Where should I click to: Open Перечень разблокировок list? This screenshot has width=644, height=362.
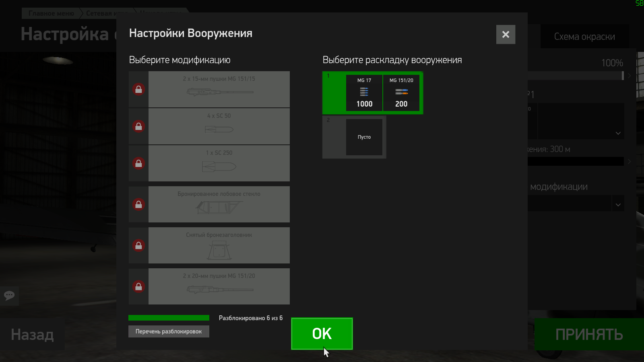click(169, 331)
